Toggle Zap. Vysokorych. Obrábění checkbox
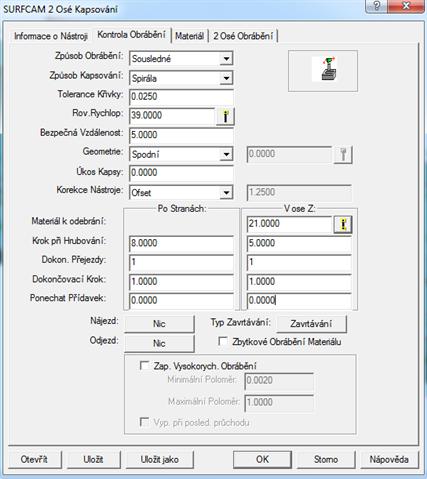 144,366
